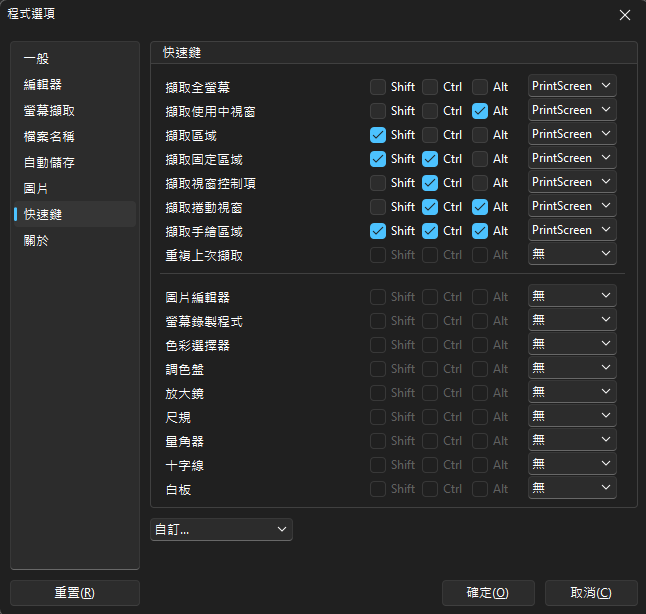
Task: Click the 螢幕錄製程式 label
Action: point(204,321)
